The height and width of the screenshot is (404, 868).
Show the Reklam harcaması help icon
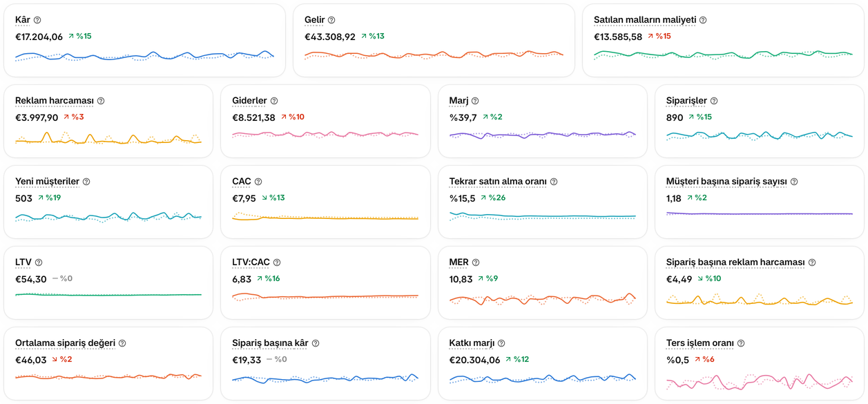pos(101,101)
